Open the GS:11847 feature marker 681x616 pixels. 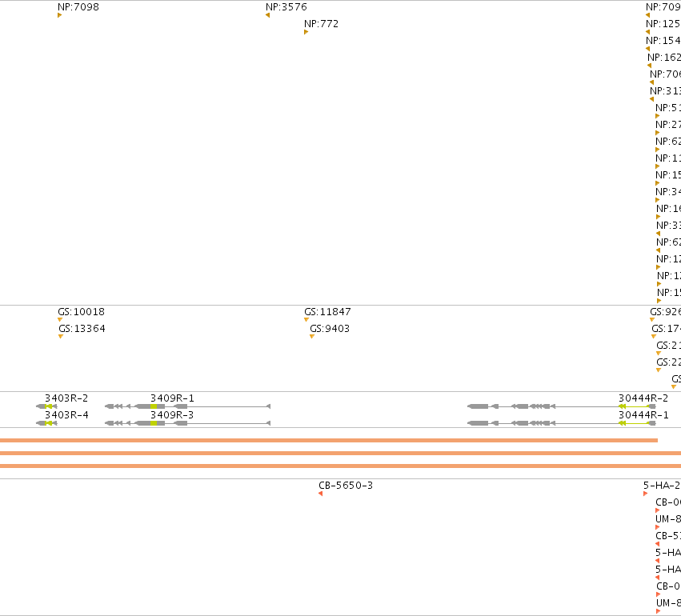click(x=306, y=320)
